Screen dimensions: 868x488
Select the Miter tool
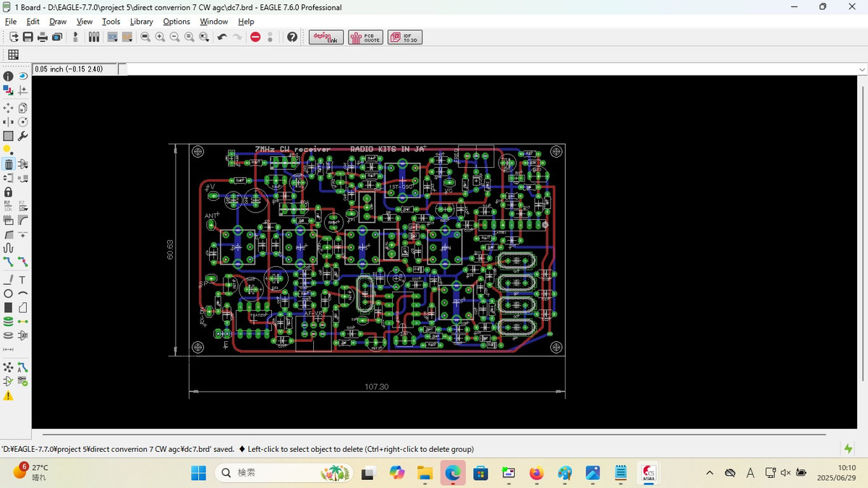coord(23,220)
